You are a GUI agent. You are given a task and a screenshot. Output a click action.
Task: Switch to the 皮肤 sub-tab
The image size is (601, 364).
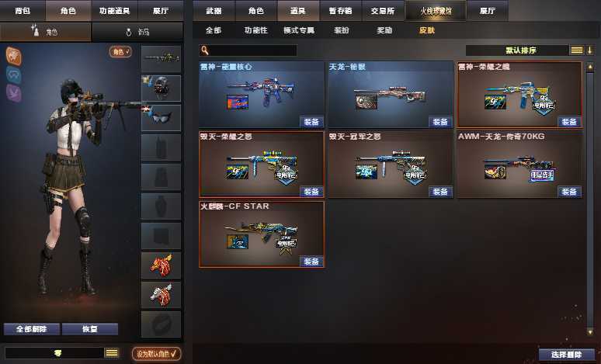(x=426, y=30)
